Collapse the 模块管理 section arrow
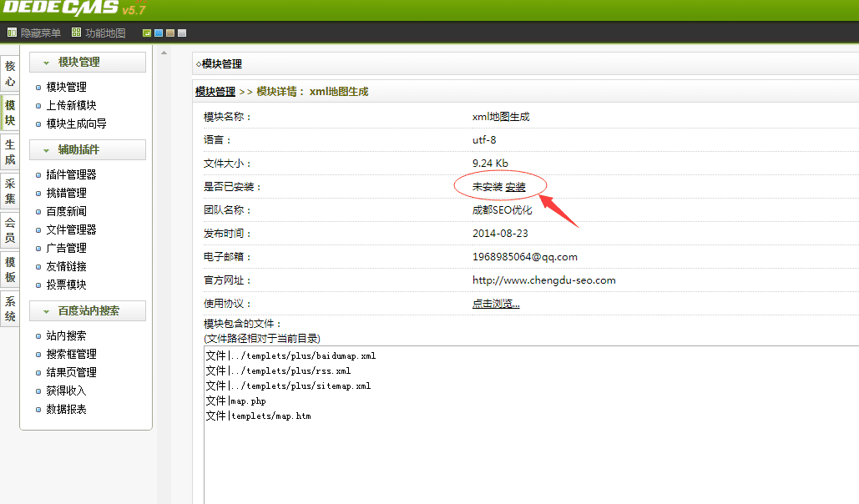This screenshot has width=859, height=504. click(x=46, y=63)
